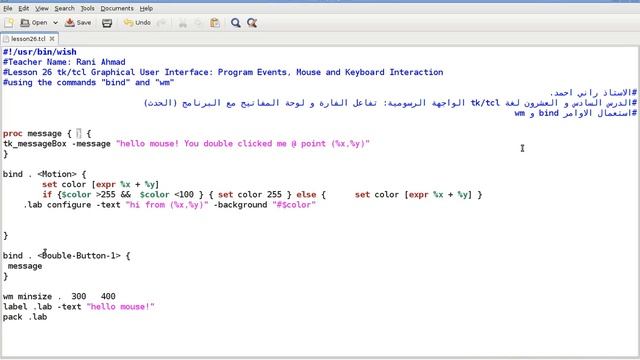The width and height of the screenshot is (640, 360).
Task: Place cursor on "proc message" line
Action: pyautogui.click(x=47, y=133)
